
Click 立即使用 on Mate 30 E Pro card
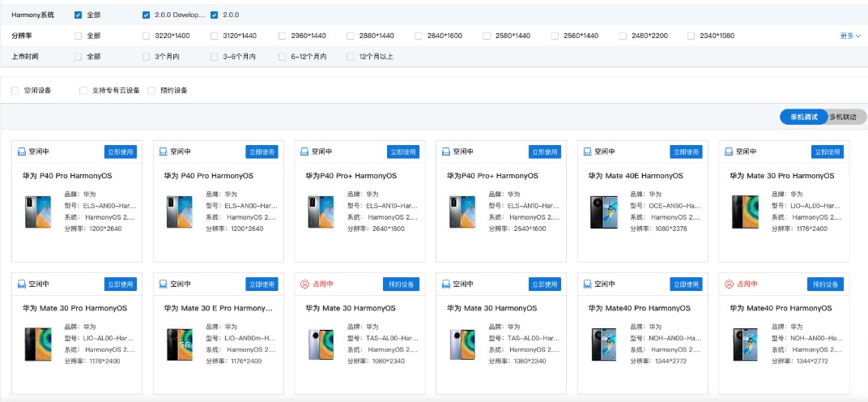coord(262,284)
